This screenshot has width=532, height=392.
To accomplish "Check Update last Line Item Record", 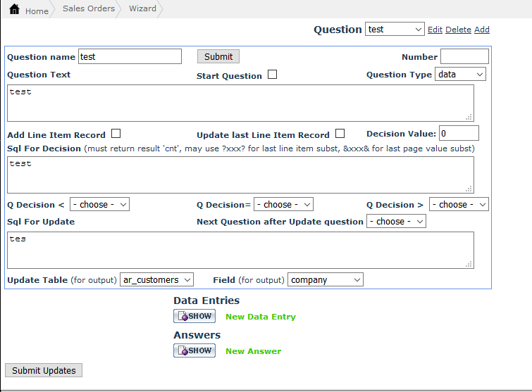I will tap(340, 134).
